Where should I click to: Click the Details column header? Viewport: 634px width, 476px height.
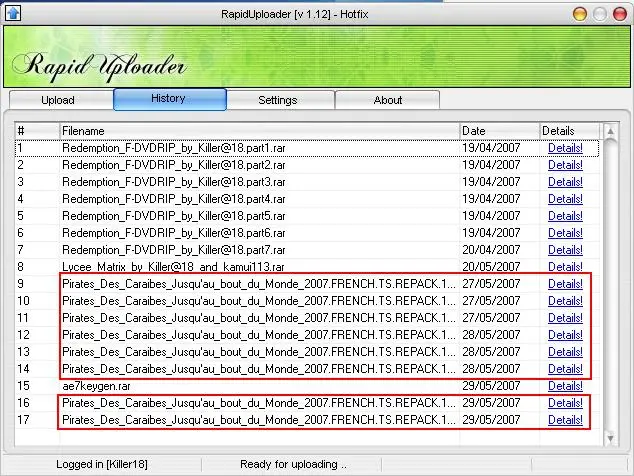click(x=569, y=131)
